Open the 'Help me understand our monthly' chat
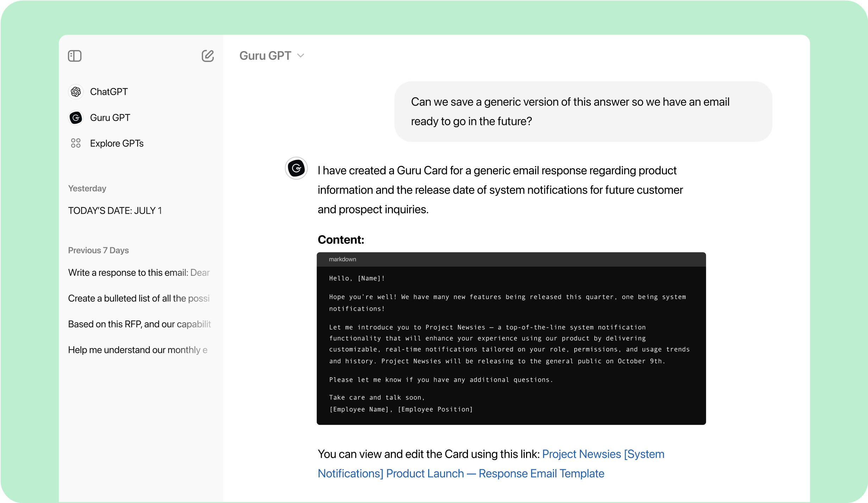This screenshot has height=503, width=868. pyautogui.click(x=138, y=350)
